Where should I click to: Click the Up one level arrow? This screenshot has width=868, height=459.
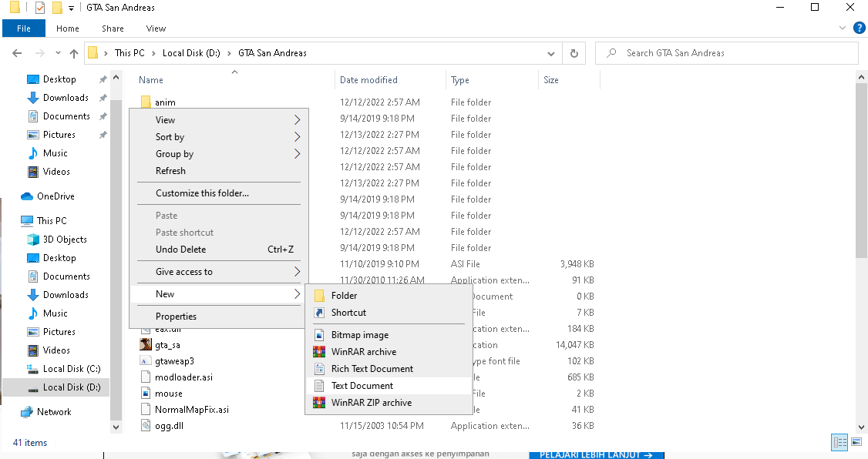tap(74, 53)
